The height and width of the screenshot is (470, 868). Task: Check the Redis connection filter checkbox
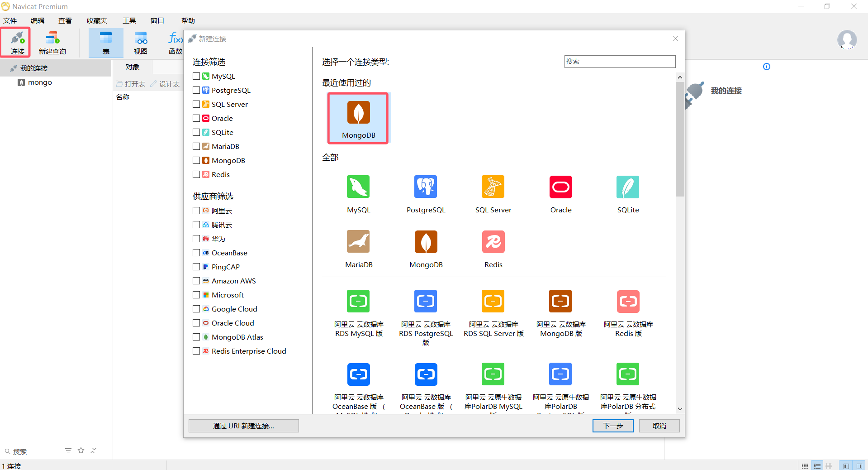(x=196, y=174)
